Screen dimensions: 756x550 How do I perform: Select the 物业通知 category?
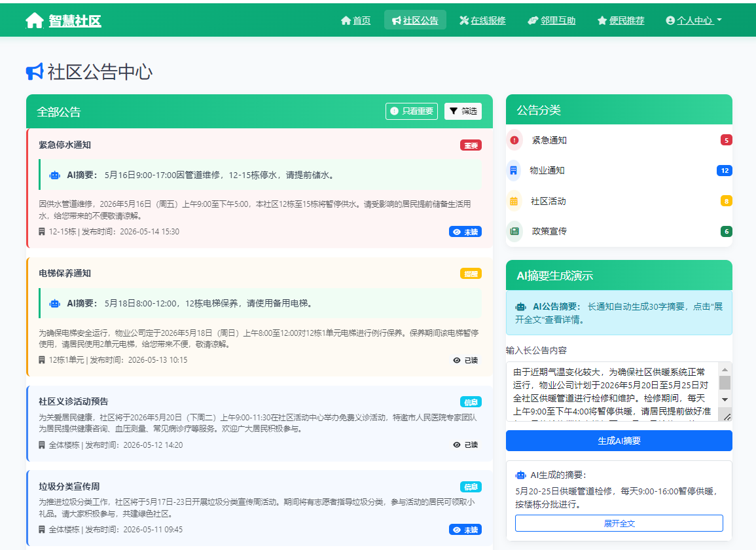619,170
